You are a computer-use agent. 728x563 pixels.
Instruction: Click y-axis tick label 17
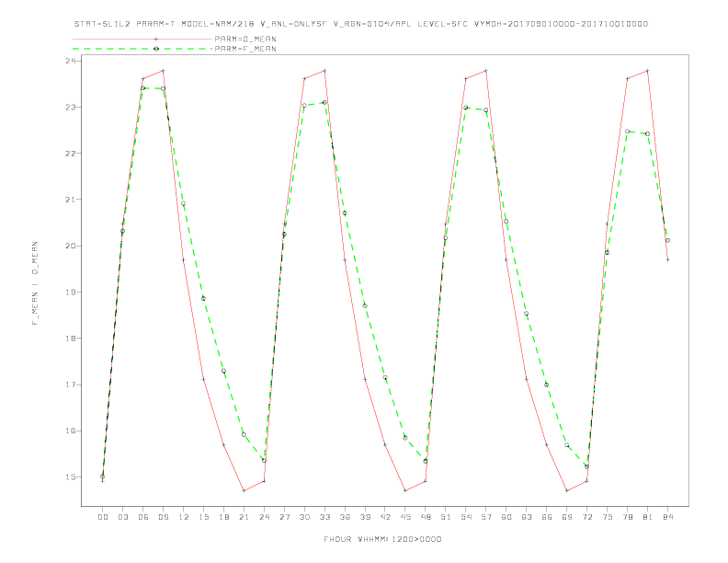[71, 385]
